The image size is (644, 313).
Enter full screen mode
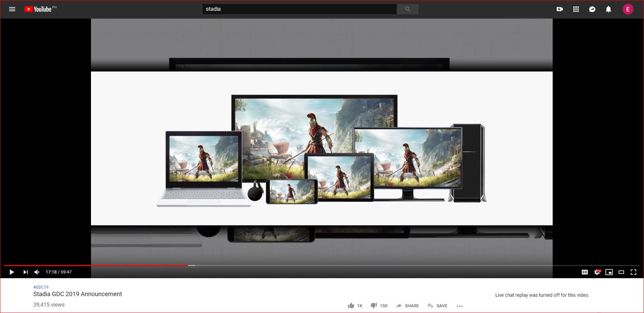pyautogui.click(x=634, y=272)
